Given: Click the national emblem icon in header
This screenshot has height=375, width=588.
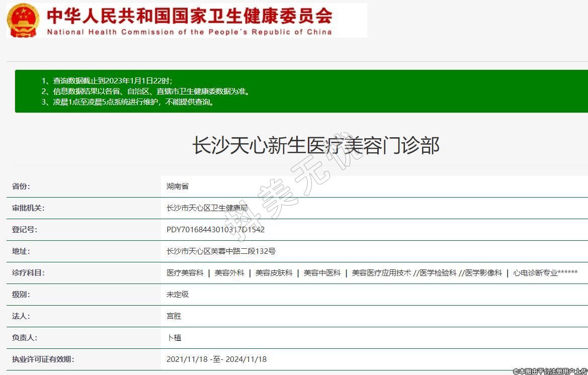Looking at the screenshot, I should [23, 20].
